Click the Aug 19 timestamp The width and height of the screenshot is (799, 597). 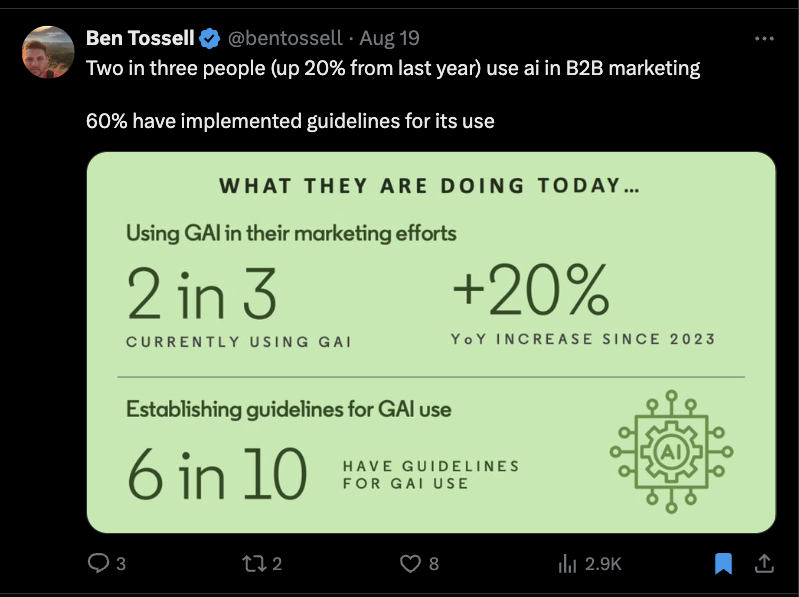click(x=389, y=38)
